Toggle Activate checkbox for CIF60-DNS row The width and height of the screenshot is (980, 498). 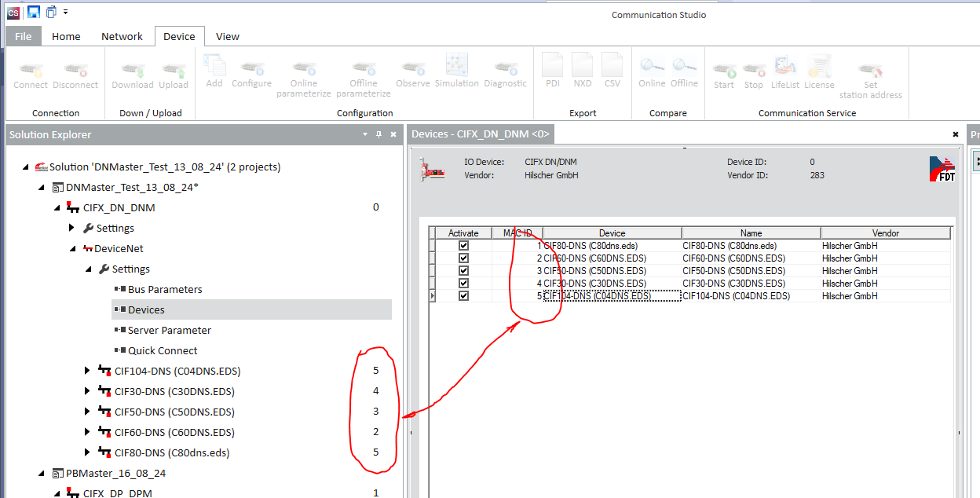pos(463,258)
